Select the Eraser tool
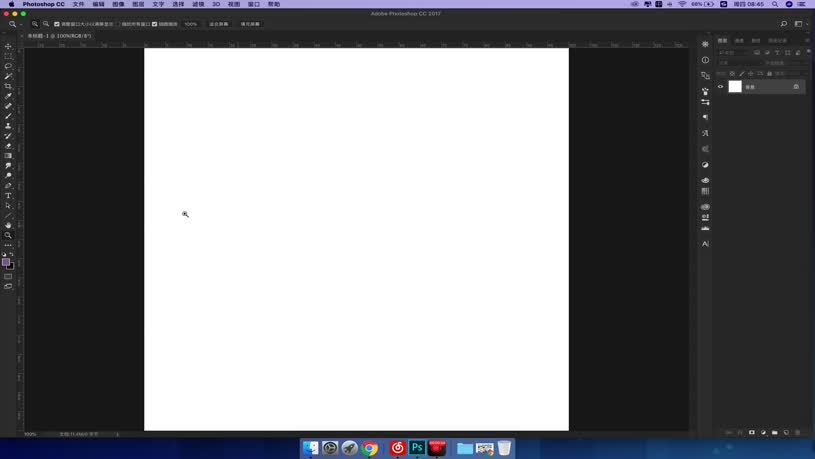The height and width of the screenshot is (459, 815). tap(8, 146)
